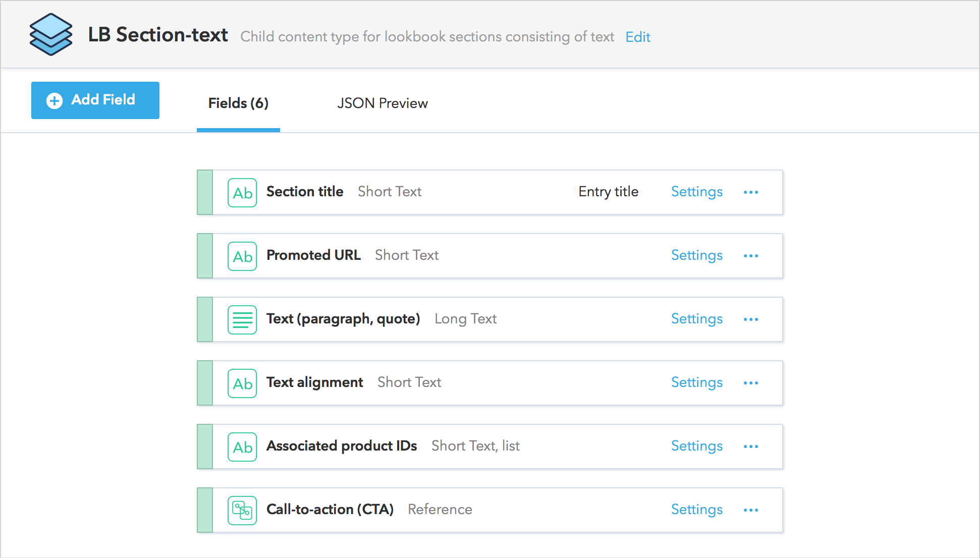Select the Fields (6) tab
Screen dimensions: 980x558
[238, 103]
